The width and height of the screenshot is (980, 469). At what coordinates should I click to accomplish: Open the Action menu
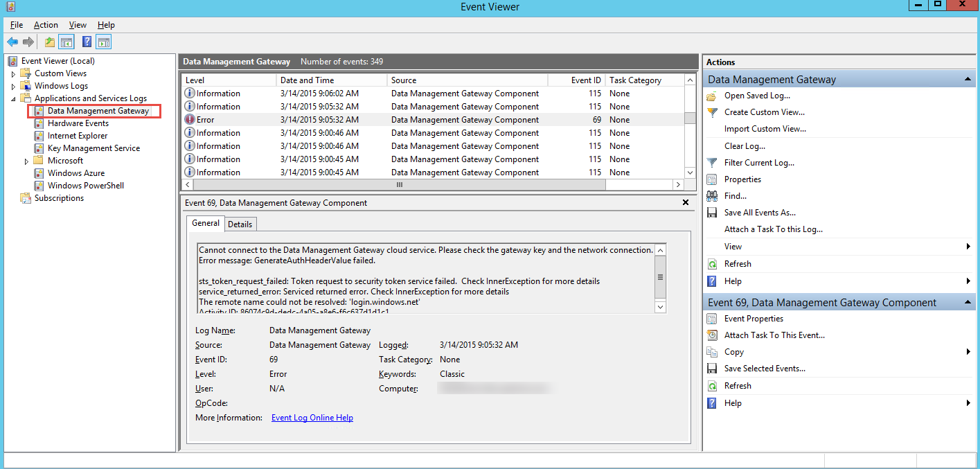click(x=46, y=25)
